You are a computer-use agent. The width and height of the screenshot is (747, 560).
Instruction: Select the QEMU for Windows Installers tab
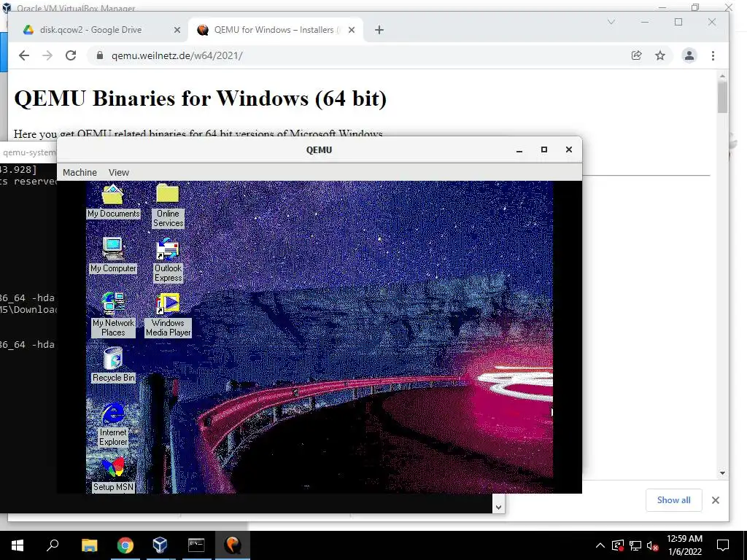click(274, 29)
